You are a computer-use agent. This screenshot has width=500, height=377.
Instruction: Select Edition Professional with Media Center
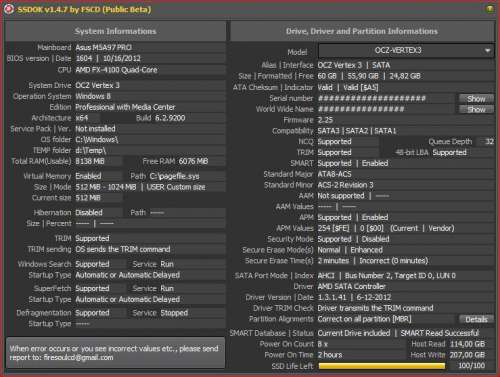click(x=125, y=107)
